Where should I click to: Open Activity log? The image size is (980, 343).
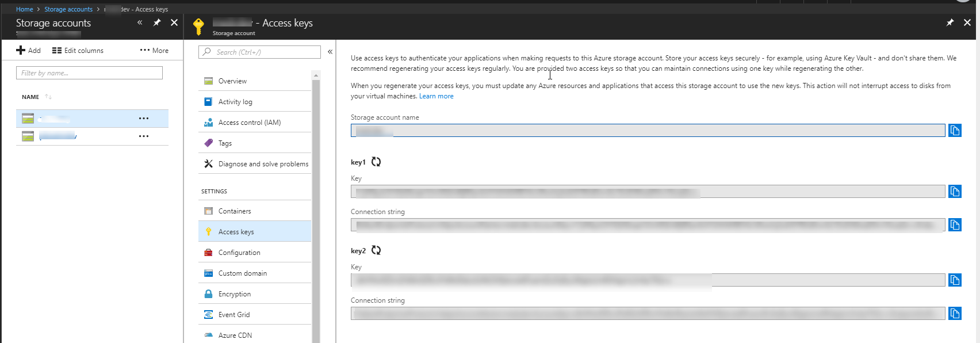coord(255,102)
